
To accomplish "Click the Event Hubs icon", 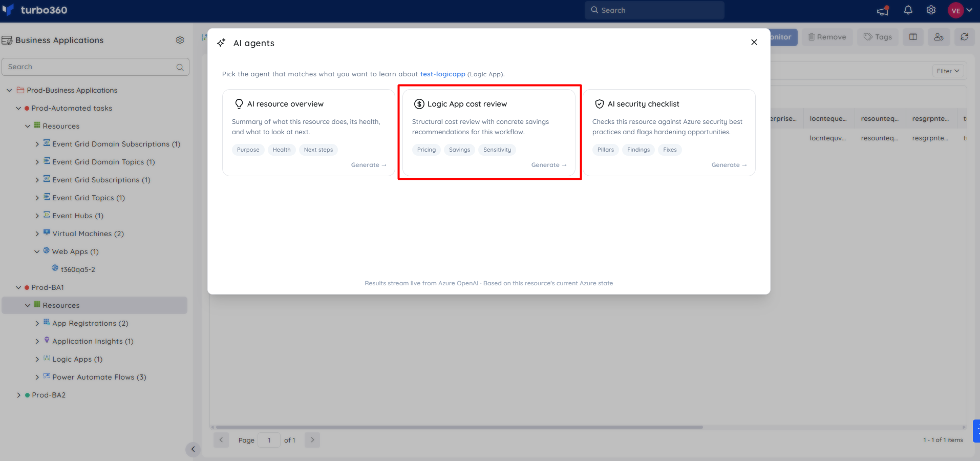I will coord(47,215).
